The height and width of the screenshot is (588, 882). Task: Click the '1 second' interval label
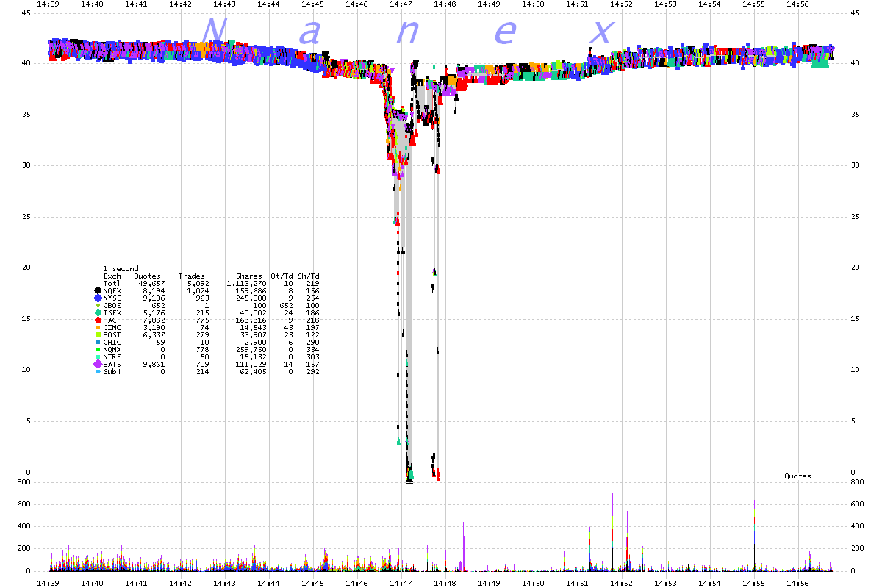point(121,269)
